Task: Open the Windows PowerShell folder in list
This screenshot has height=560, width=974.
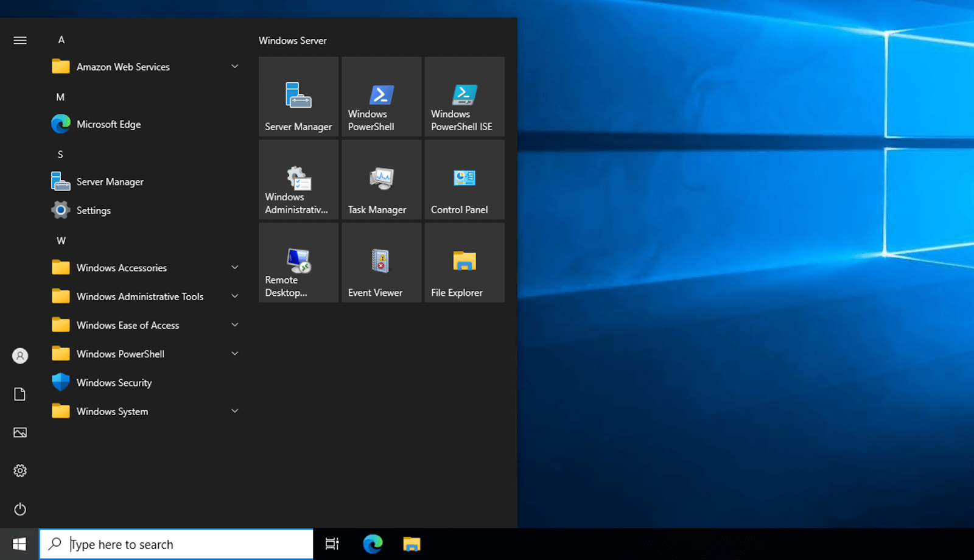Action: (x=146, y=354)
